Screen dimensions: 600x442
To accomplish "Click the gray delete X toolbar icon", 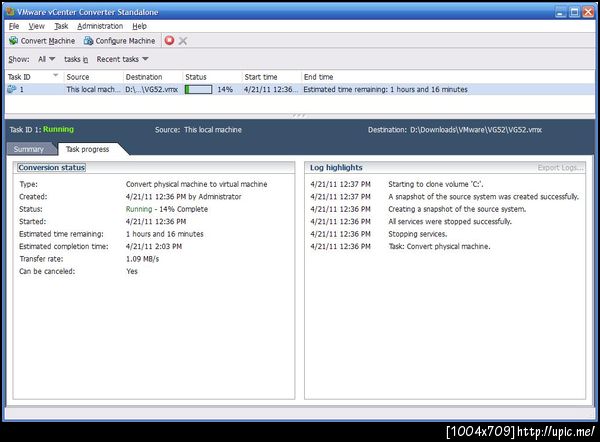I will (183, 41).
